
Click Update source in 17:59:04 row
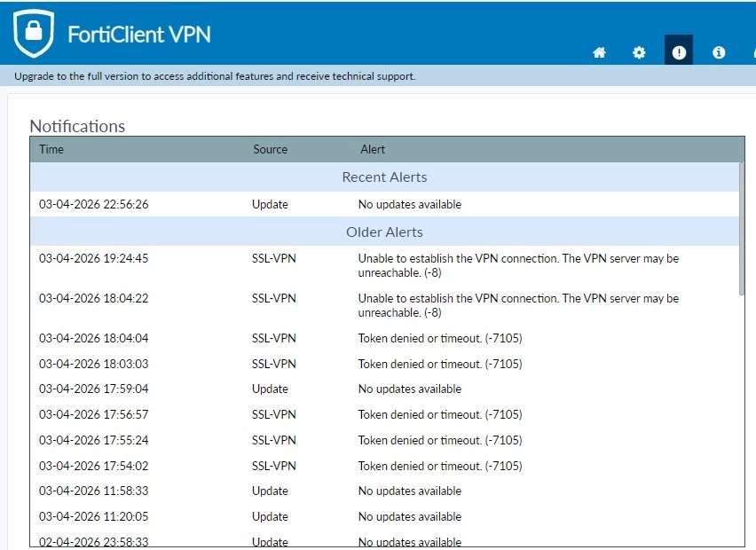click(x=270, y=389)
